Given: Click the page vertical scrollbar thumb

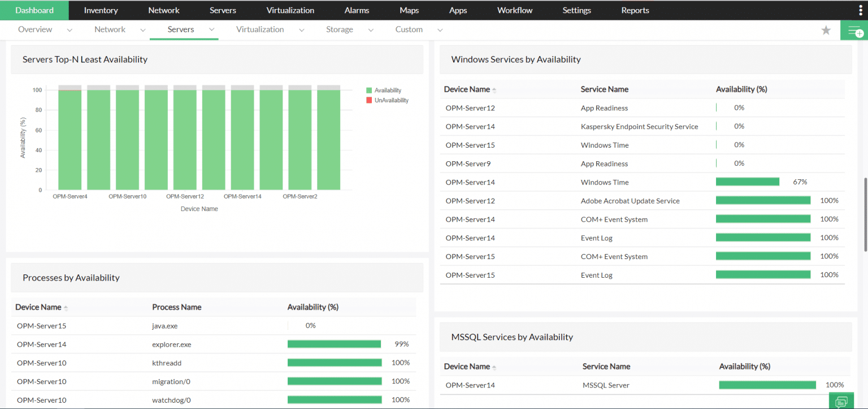Looking at the screenshot, I should (x=865, y=215).
